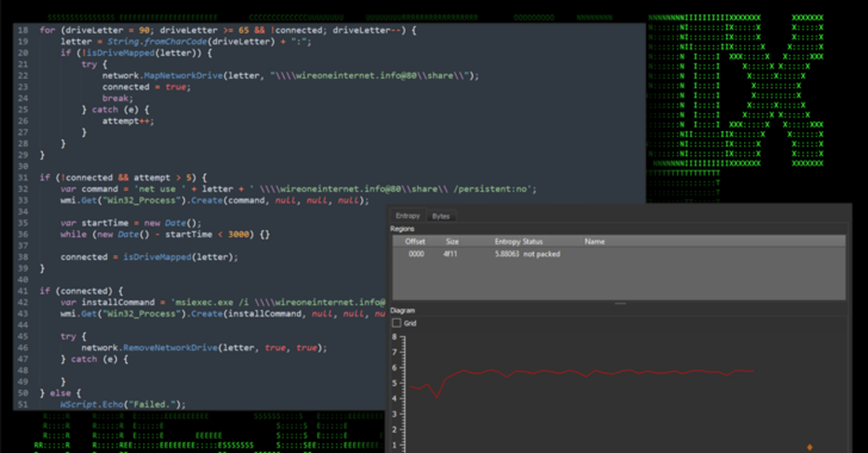
Task: Select the 'not packed' region row
Action: pyautogui.click(x=541, y=254)
